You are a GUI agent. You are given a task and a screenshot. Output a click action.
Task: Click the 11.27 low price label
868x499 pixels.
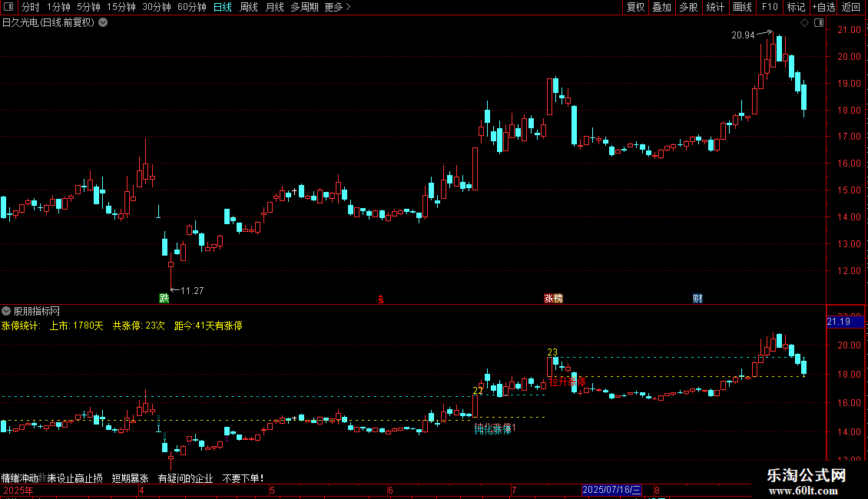pos(192,290)
